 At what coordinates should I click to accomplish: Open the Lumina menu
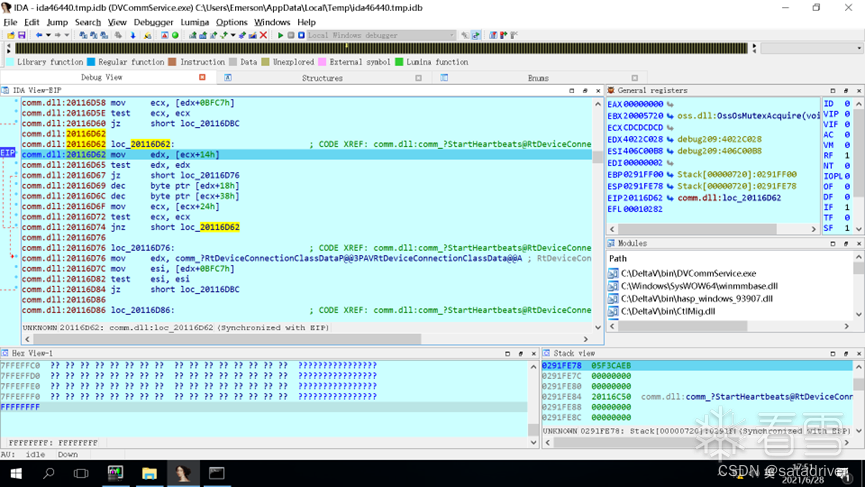click(195, 22)
